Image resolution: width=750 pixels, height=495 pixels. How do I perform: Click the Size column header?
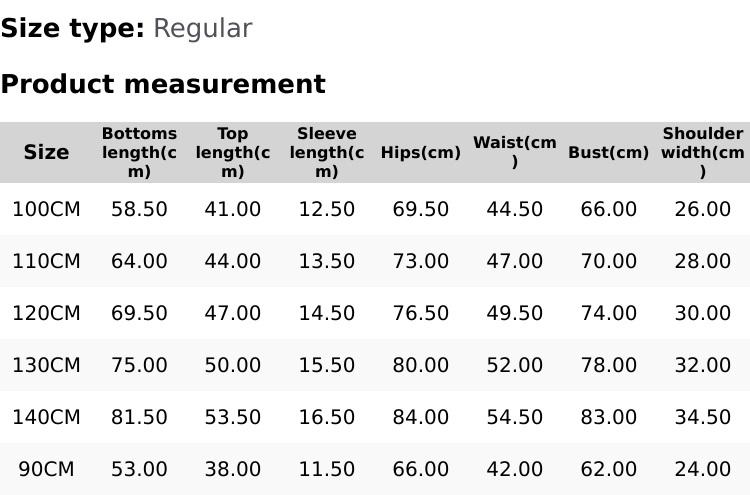tap(46, 152)
